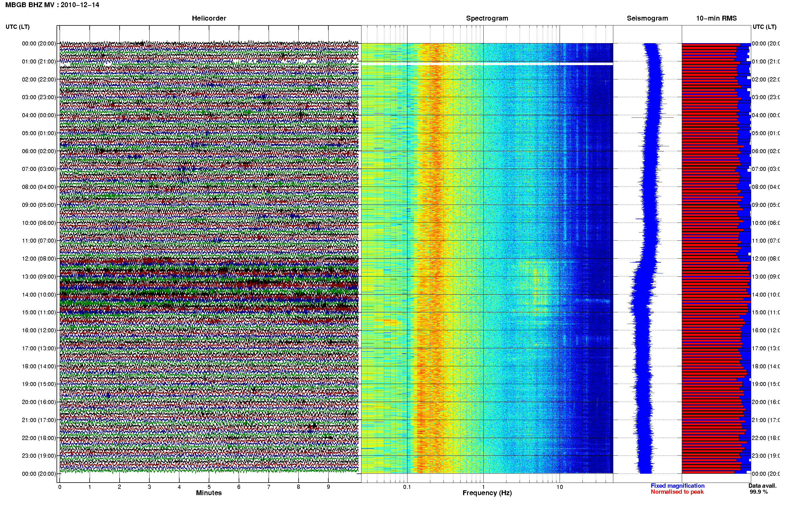Click the left time label '23:00 (19:00)'

point(39,456)
